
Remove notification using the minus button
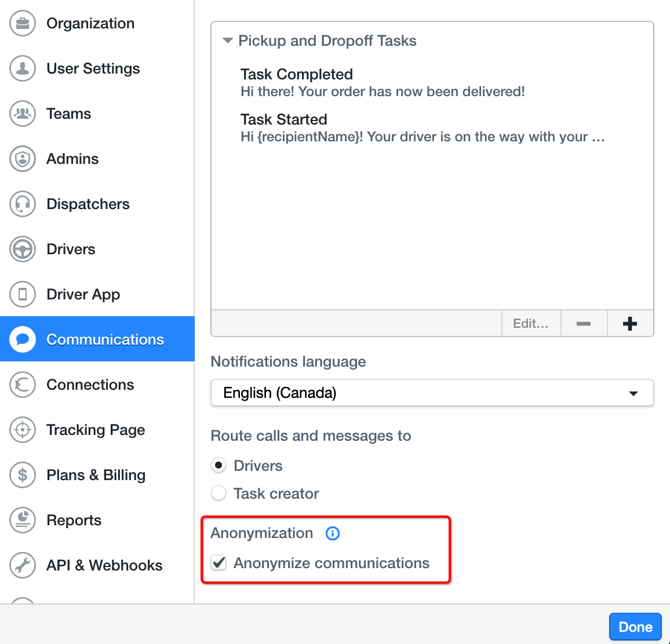coord(584,324)
